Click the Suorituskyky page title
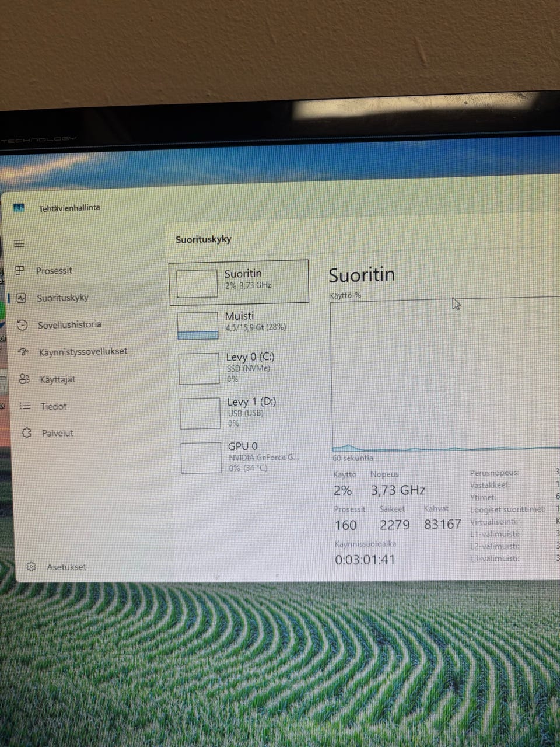The image size is (560, 747). tap(204, 239)
